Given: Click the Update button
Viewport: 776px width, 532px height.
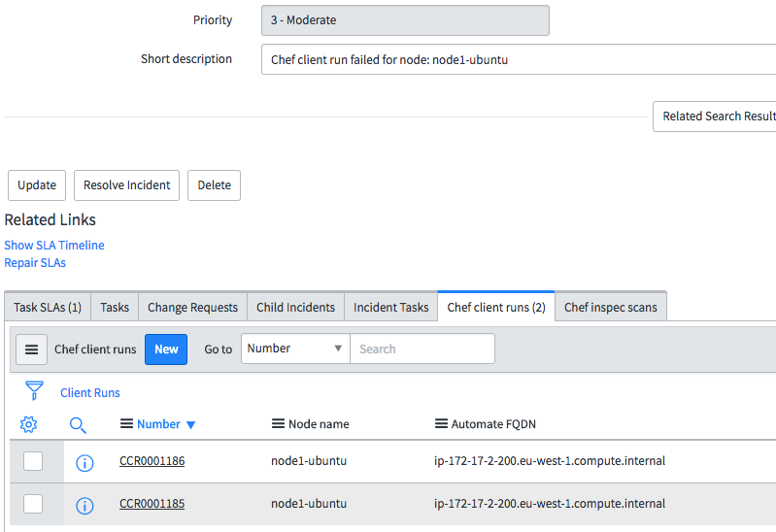Looking at the screenshot, I should [37, 185].
